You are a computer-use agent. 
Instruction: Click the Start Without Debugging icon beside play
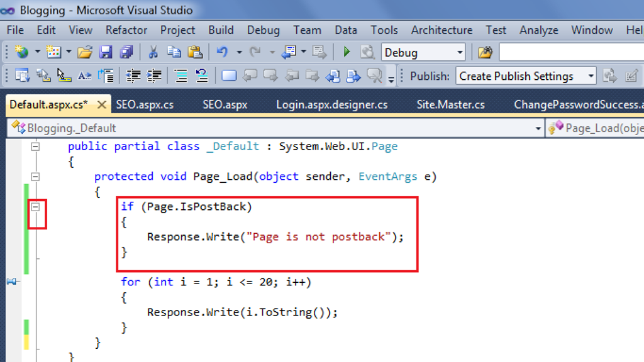[x=367, y=52]
